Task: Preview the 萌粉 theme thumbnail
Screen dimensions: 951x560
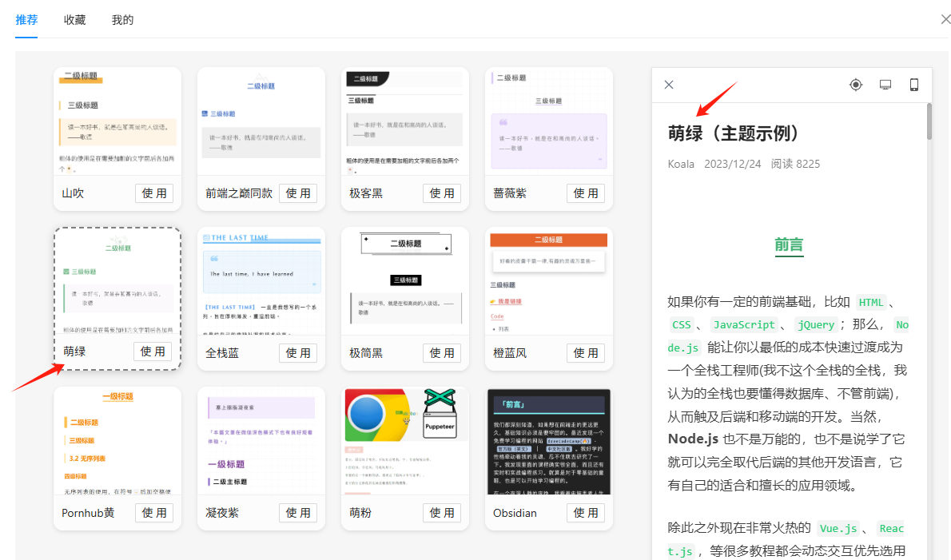Action: tap(405, 441)
